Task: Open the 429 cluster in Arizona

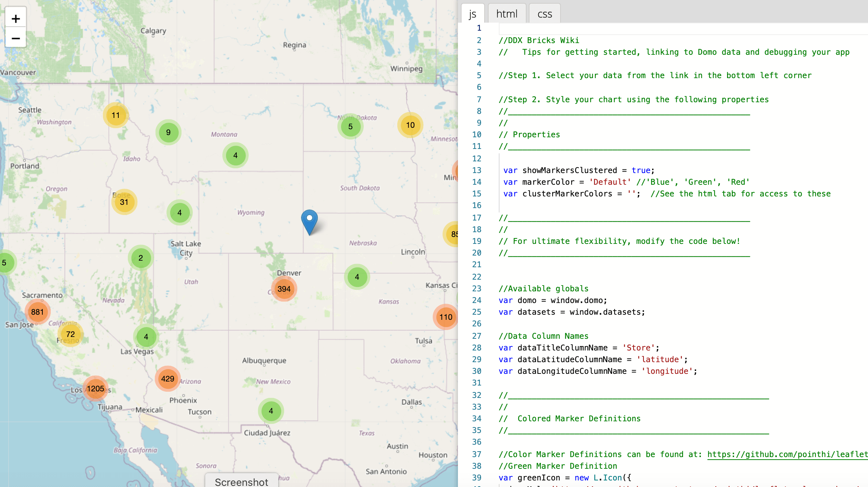Action: click(x=168, y=379)
